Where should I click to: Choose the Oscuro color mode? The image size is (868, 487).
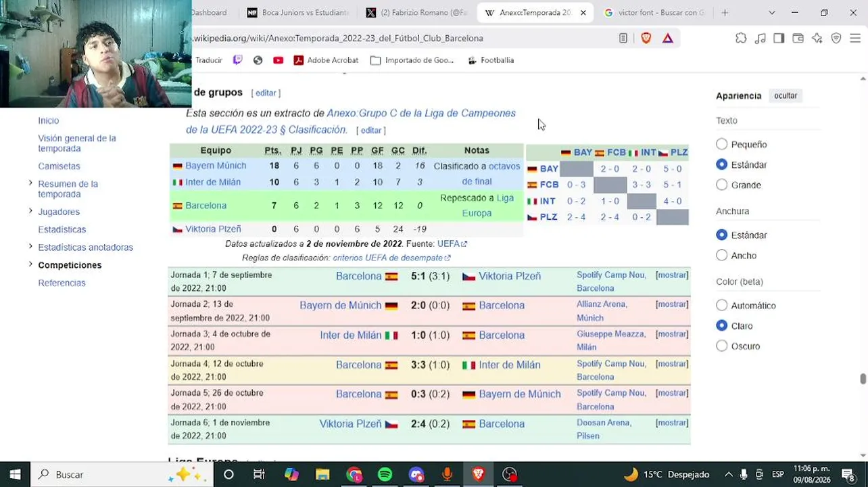(722, 346)
